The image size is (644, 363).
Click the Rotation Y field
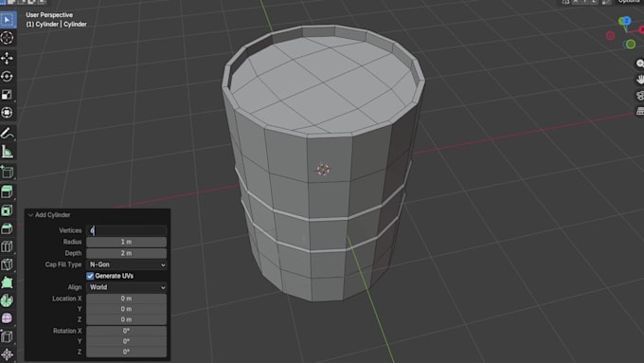coord(127,341)
